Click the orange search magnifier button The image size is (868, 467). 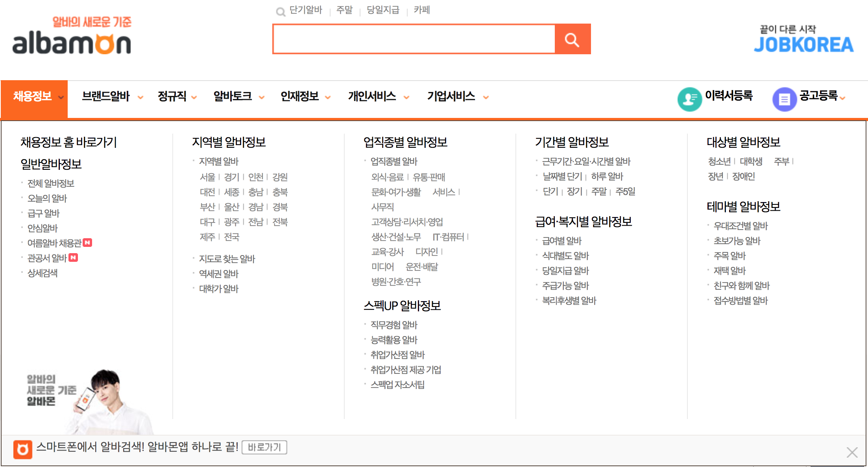click(573, 39)
